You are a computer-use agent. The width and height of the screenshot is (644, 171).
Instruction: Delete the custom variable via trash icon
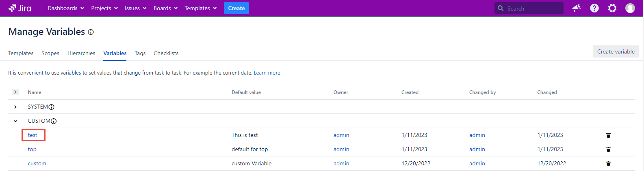pyautogui.click(x=608, y=164)
